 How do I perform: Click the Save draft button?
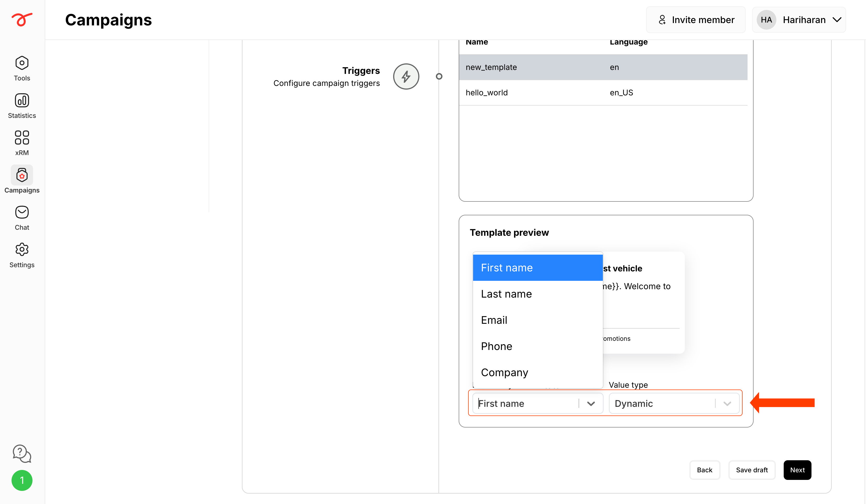(751, 470)
